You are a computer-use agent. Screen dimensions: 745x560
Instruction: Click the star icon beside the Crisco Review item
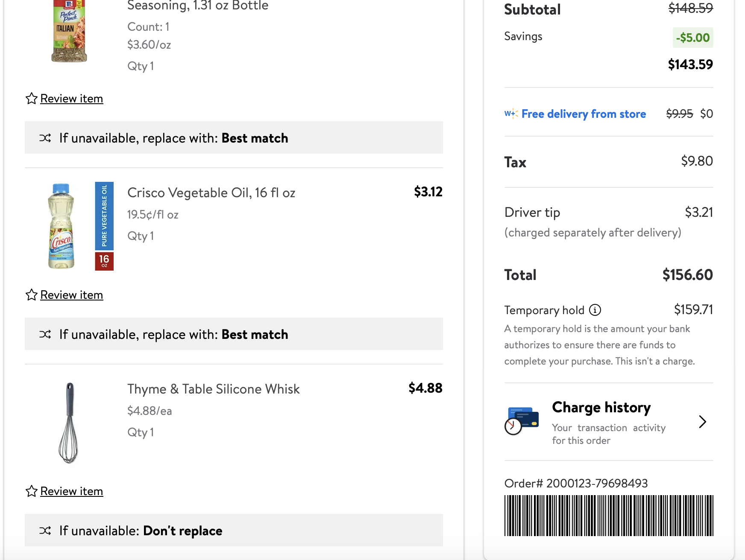click(31, 295)
